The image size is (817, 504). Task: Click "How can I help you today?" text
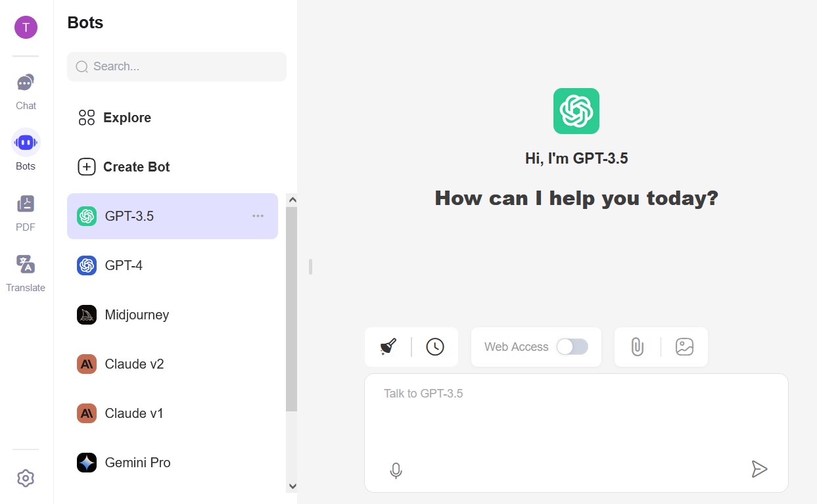click(576, 198)
